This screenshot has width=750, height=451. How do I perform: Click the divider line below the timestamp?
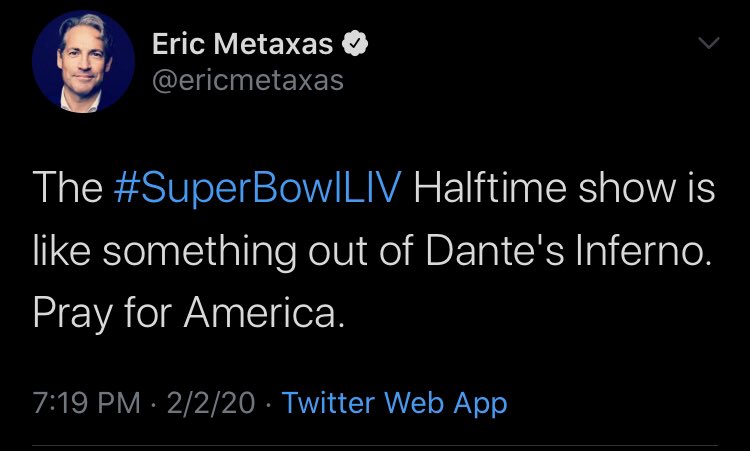click(x=375, y=446)
